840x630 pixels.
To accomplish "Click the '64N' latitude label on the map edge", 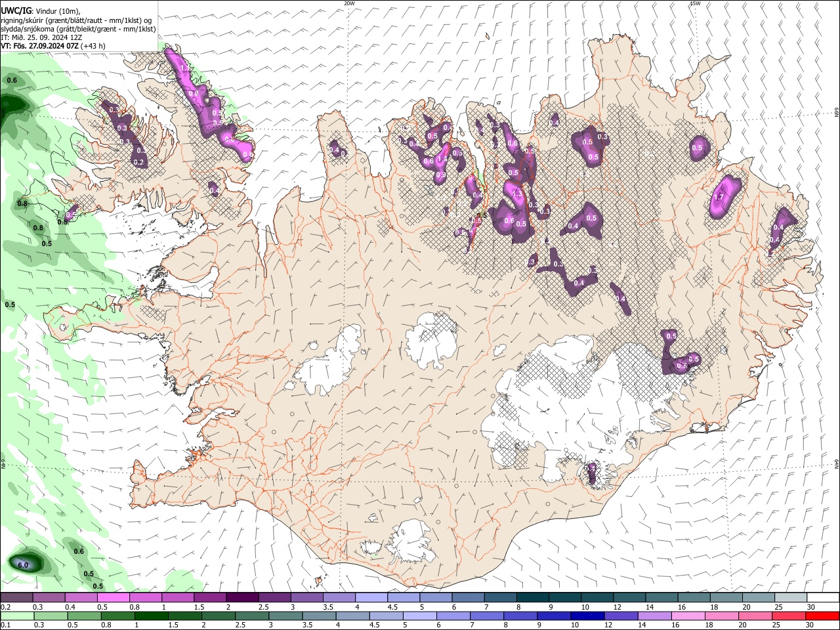I will 837,464.
